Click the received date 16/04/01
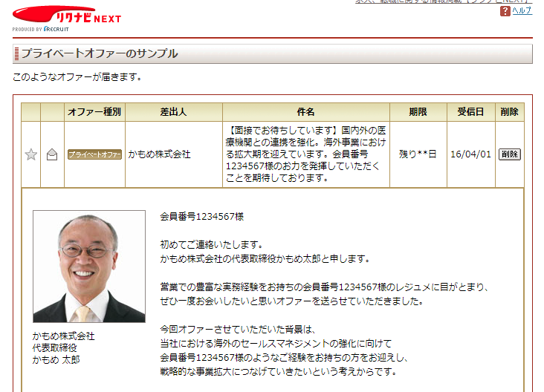The height and width of the screenshot is (392, 544). [x=470, y=154]
